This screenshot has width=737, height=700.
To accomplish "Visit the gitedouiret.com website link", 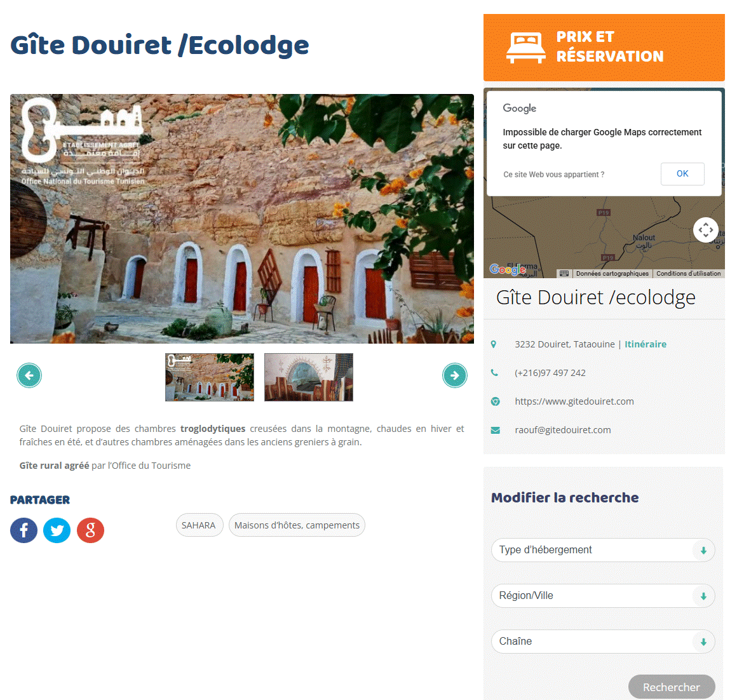I will 574,401.
